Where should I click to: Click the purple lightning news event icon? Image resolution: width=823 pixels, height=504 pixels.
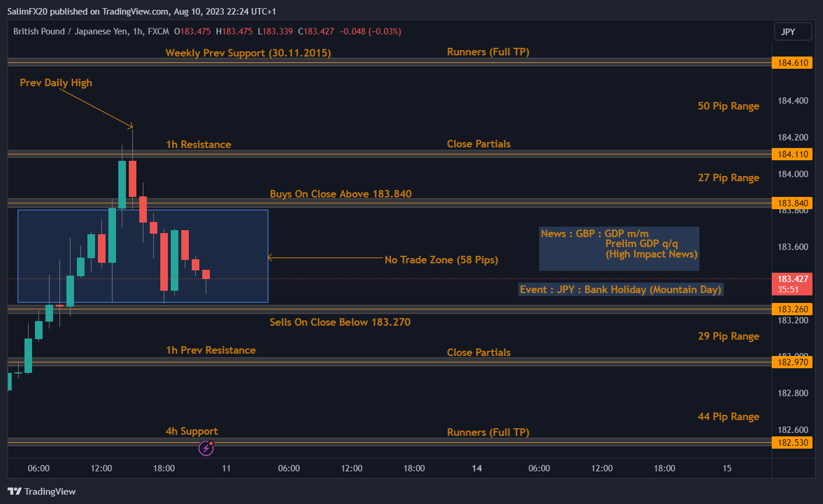[x=206, y=447]
